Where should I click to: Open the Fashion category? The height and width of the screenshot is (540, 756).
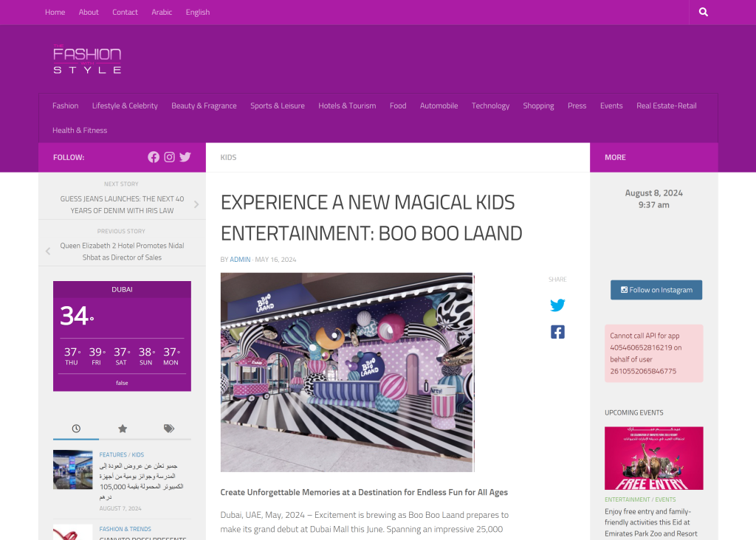(x=65, y=105)
